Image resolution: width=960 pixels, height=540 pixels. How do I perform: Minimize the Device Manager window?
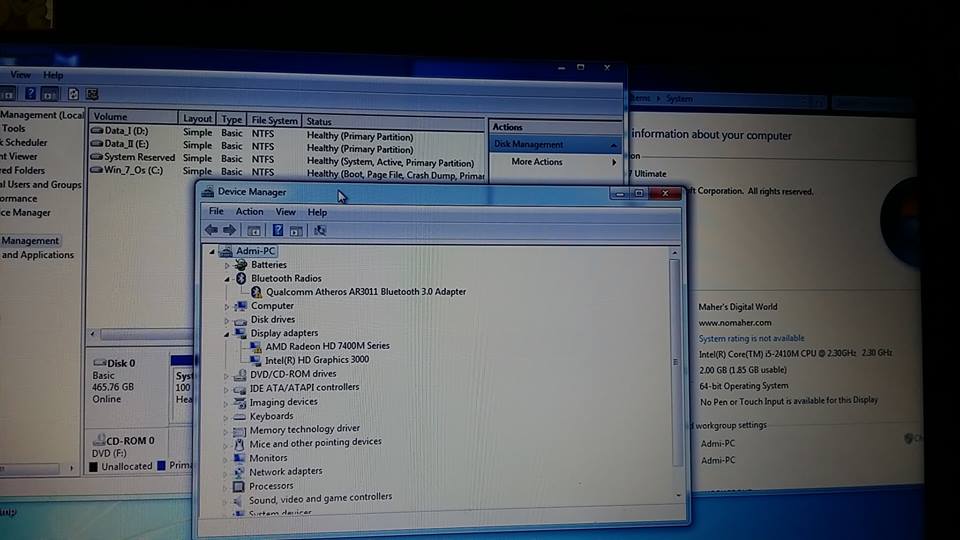click(619, 193)
